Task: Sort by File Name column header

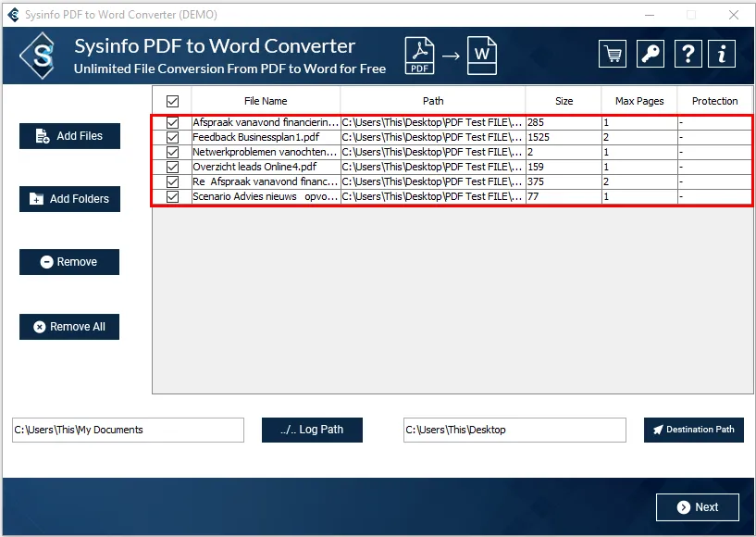Action: point(266,101)
